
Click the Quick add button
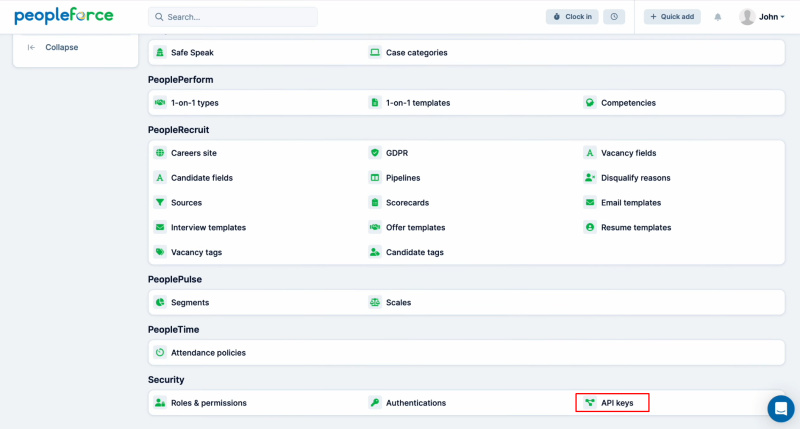pos(672,17)
